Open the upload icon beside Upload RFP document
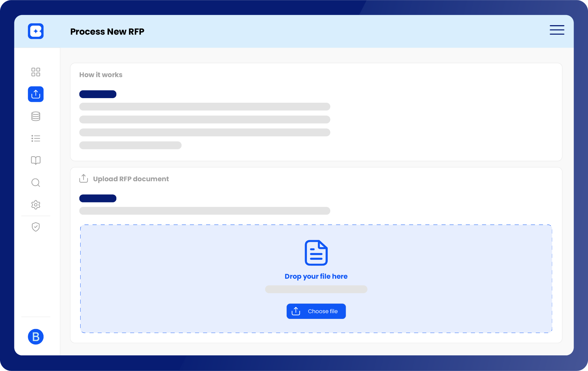Screen dimensions: 588x371 coord(83,179)
